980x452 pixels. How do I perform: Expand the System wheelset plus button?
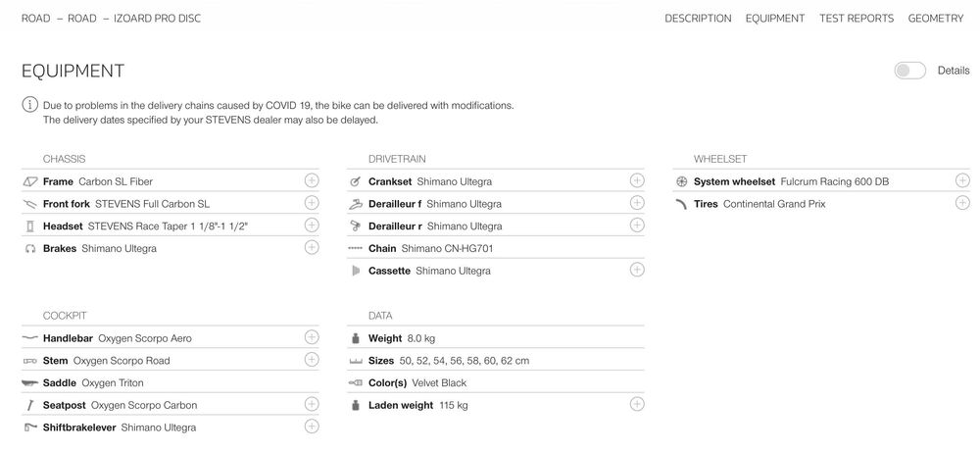(962, 180)
